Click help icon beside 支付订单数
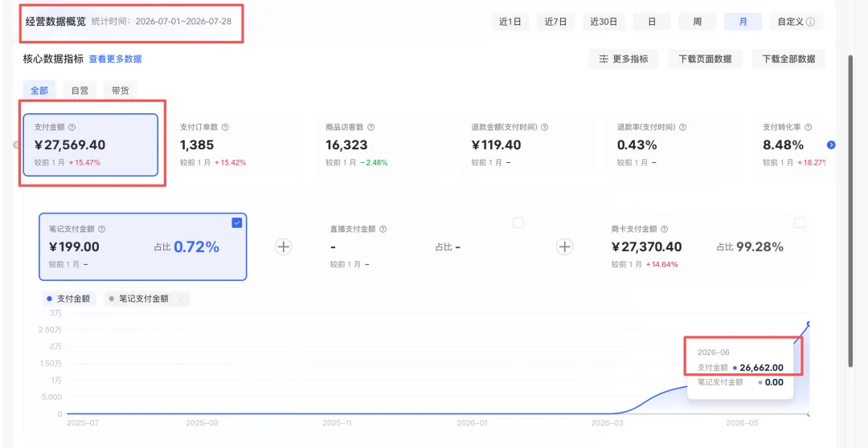The height and width of the screenshot is (448, 868). [225, 127]
